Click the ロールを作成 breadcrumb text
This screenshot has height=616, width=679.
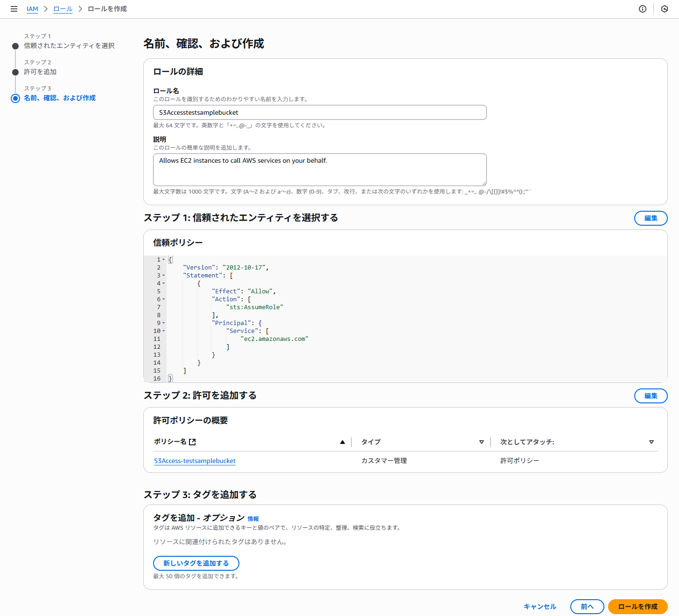[x=107, y=9]
